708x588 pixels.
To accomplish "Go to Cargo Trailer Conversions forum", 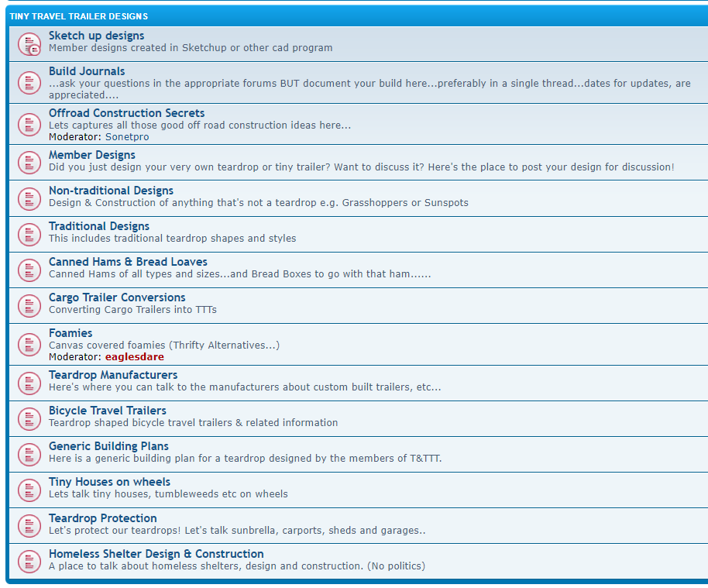I will [x=117, y=297].
